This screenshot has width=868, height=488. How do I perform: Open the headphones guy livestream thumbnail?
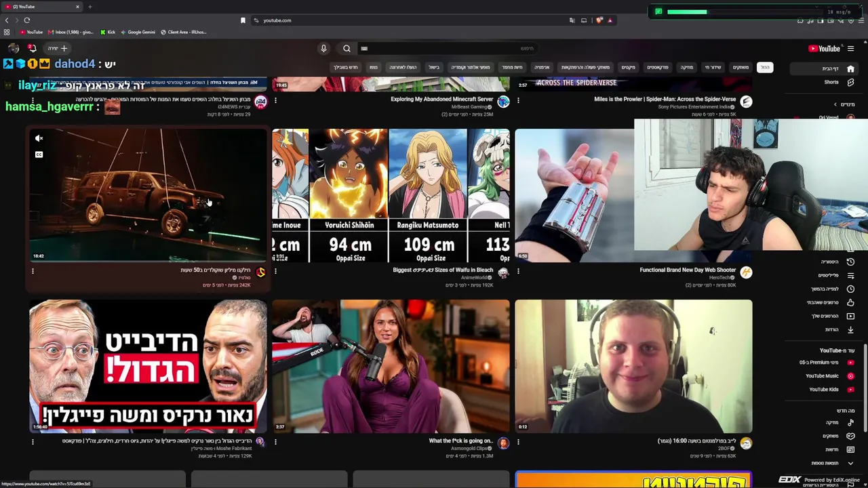(633, 366)
